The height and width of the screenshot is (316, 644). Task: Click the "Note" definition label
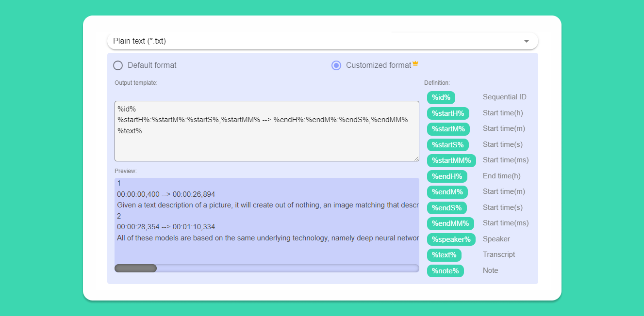pyautogui.click(x=491, y=270)
